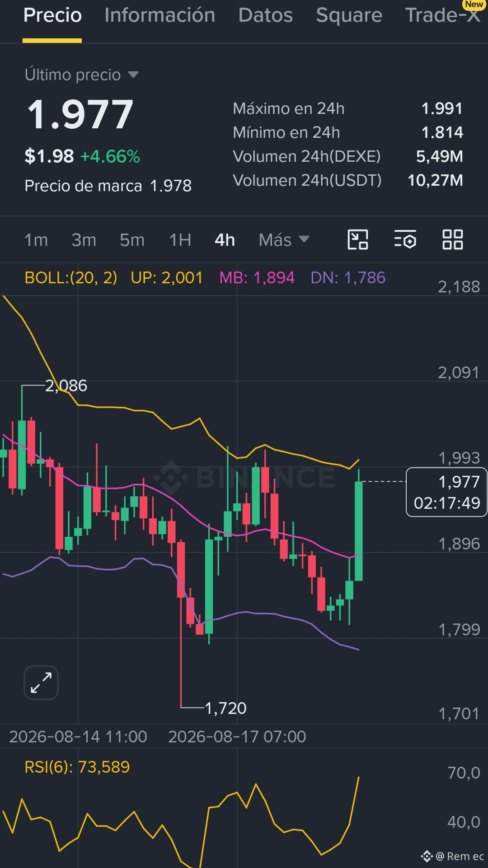The image size is (488, 868).
Task: Select the 1H timeframe
Action: (180, 240)
